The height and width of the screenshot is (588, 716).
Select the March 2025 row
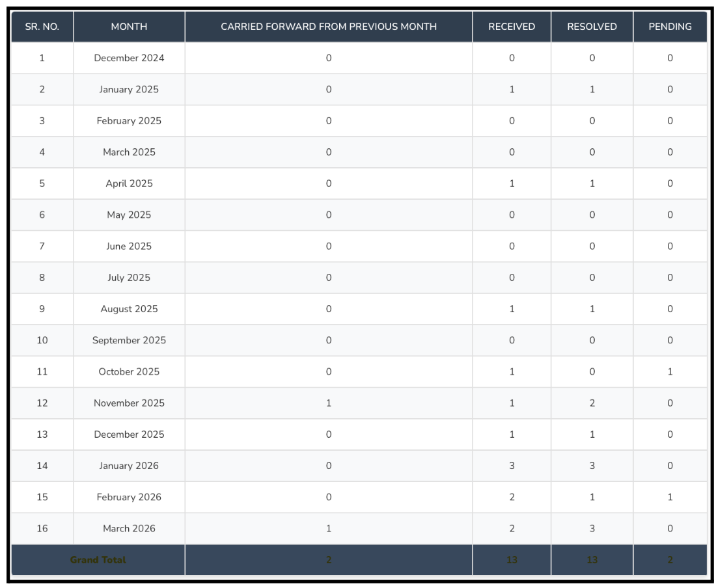click(x=128, y=152)
